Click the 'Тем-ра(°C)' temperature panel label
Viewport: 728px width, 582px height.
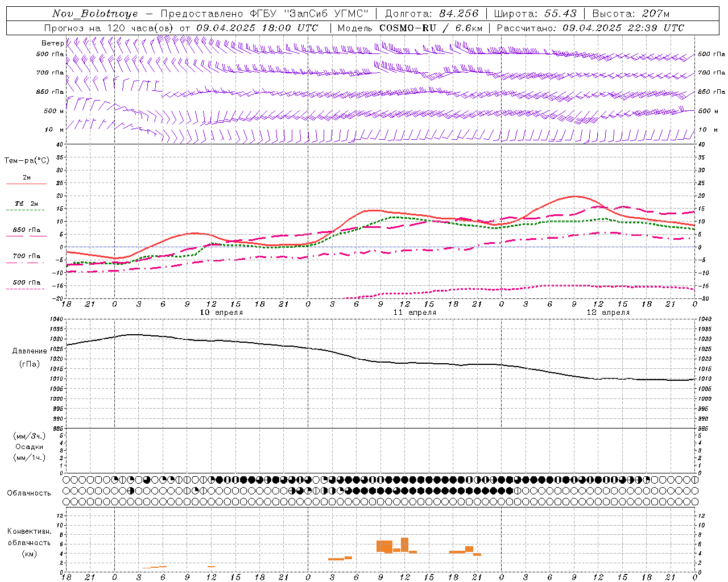pos(27,161)
